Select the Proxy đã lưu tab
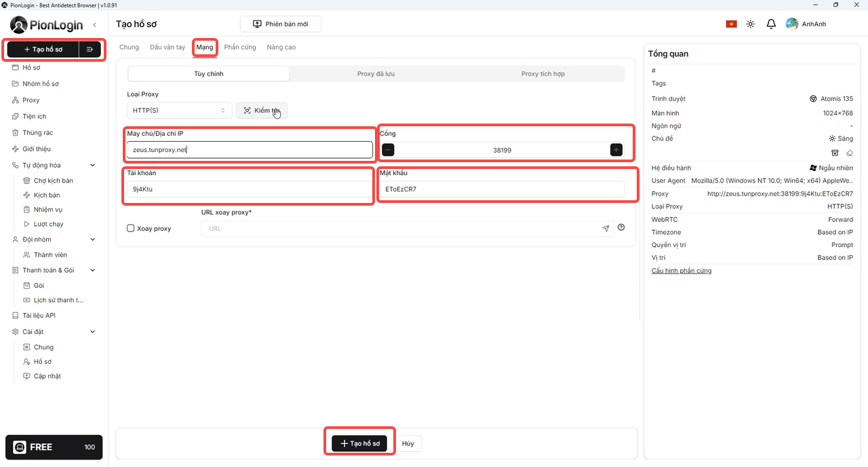 (376, 74)
